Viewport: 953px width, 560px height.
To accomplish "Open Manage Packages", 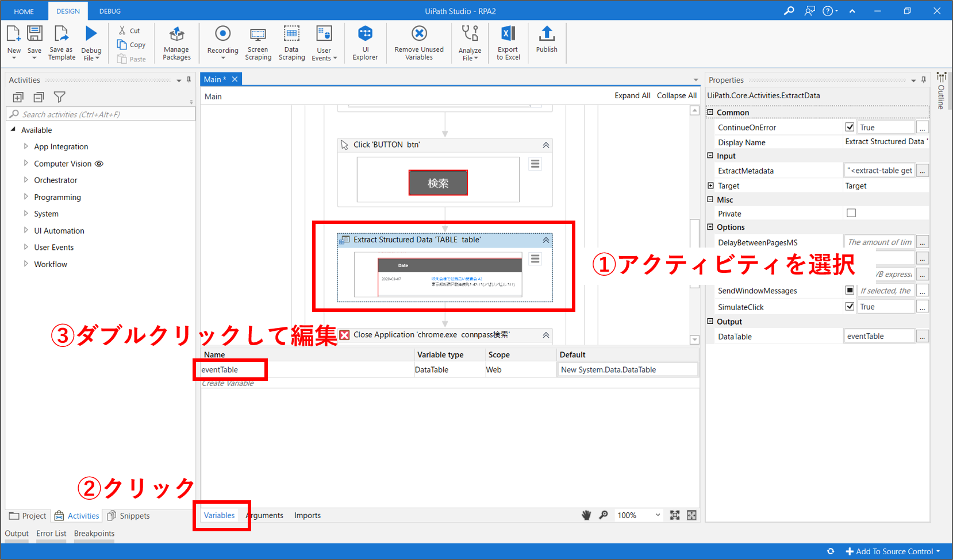I will 176,34.
